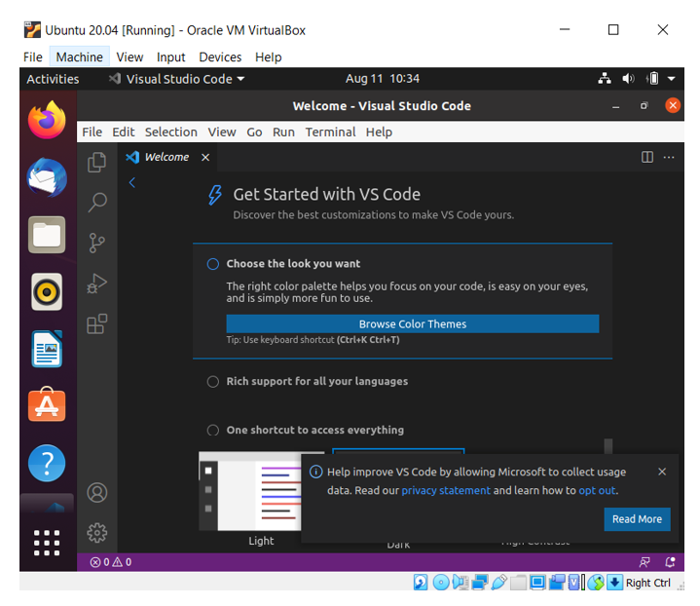Open the VS Code File menu
This screenshot has width=700, height=606.
click(92, 132)
